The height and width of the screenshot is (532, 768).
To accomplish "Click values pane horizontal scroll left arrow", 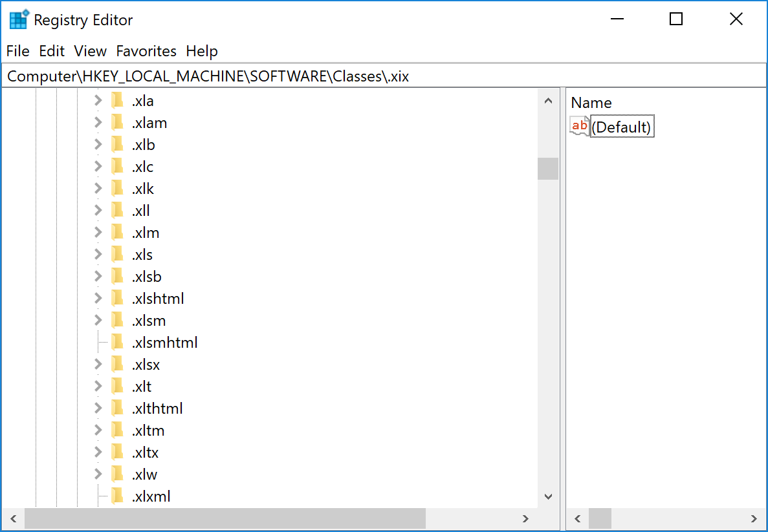I will click(578, 519).
